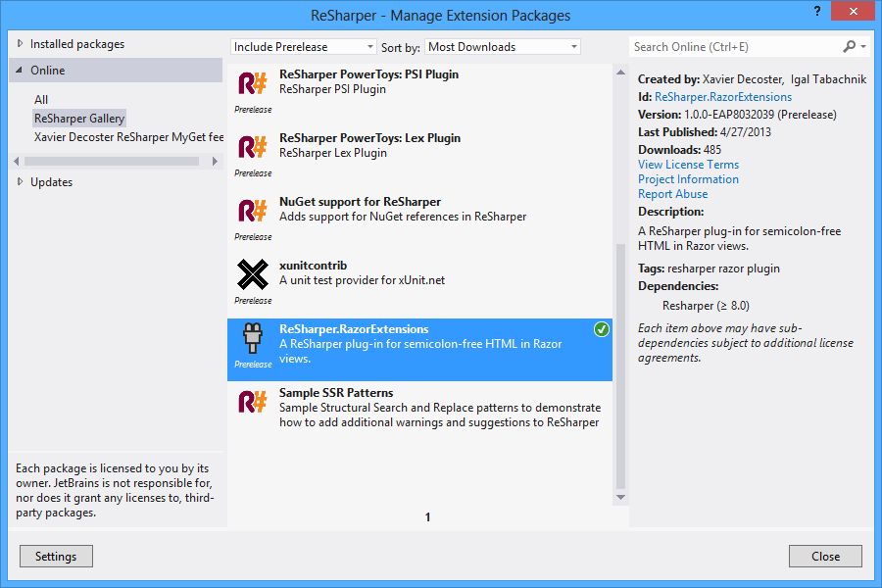Click Search Online input field
The height and width of the screenshot is (588, 882).
(x=736, y=47)
